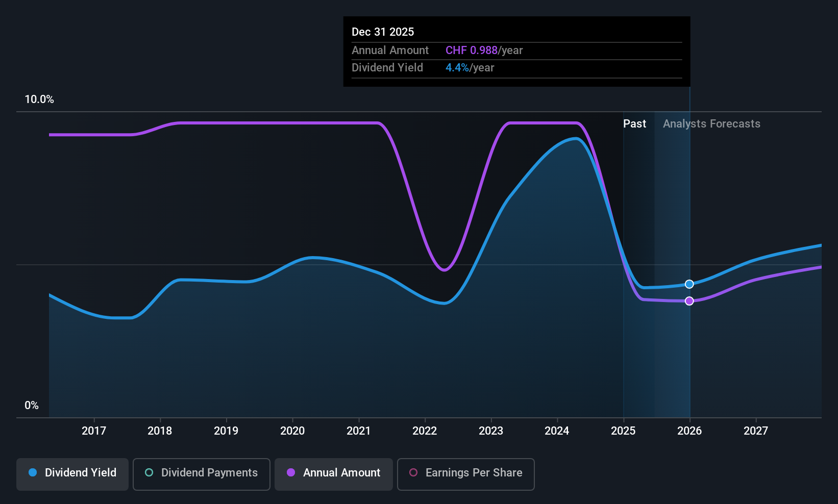
Task: Select the 2024 axis label
Action: pos(557,431)
